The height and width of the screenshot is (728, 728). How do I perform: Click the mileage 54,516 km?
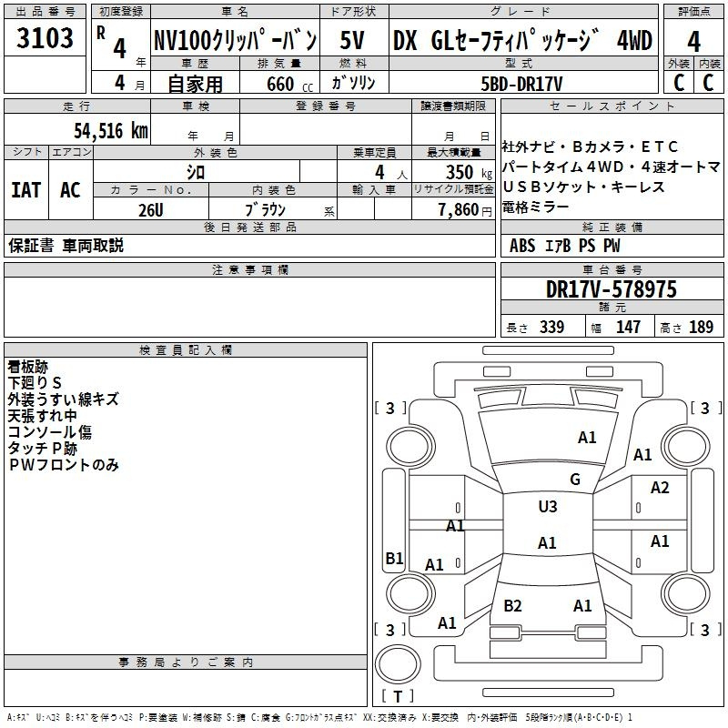click(111, 131)
